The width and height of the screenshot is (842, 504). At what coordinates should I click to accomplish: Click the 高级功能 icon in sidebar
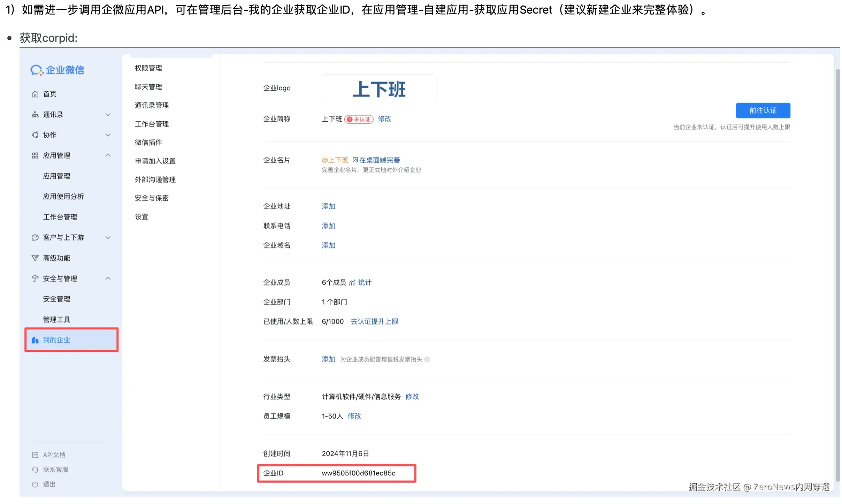35,258
